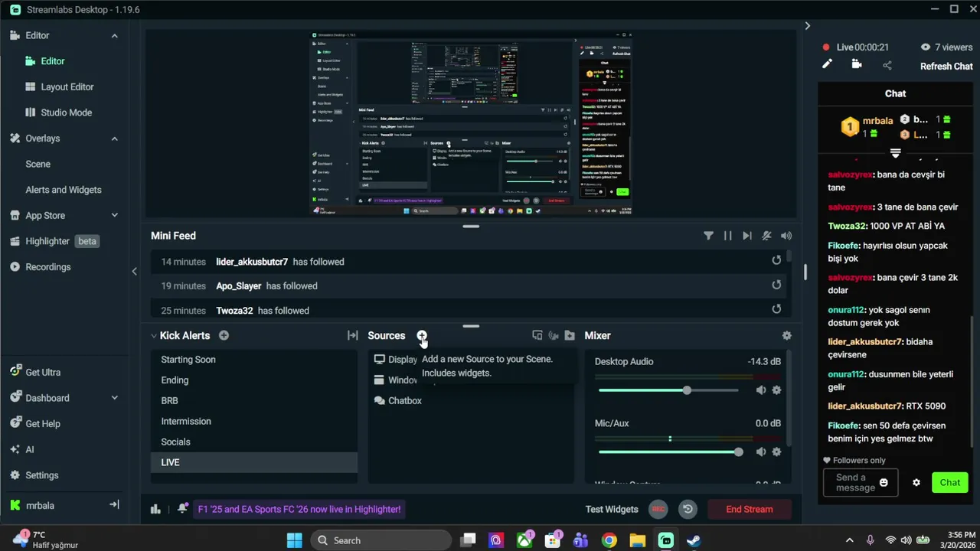Repeat the lider_akkusbutcr7 follow alert
Image resolution: width=980 pixels, height=551 pixels.
tap(776, 260)
